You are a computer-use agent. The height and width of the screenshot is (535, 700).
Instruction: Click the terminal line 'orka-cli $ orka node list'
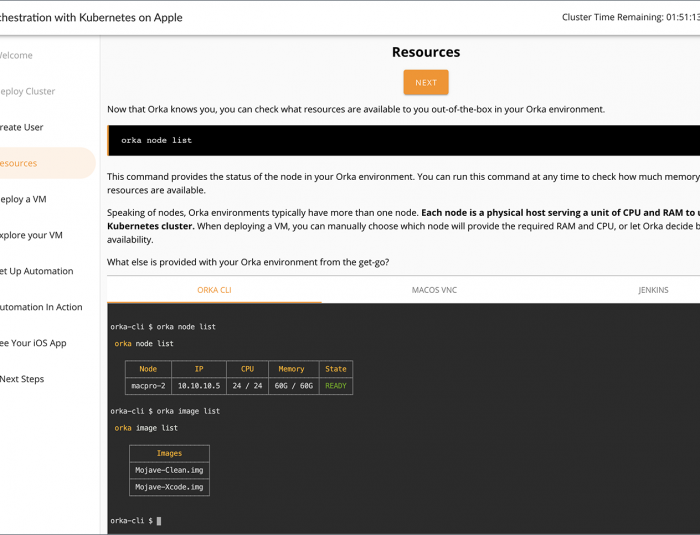[x=163, y=327]
